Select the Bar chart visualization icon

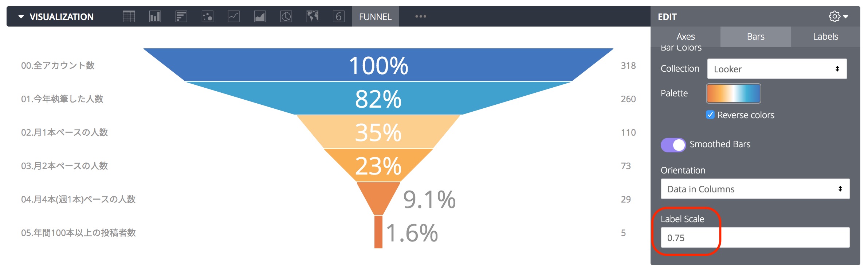pos(181,16)
